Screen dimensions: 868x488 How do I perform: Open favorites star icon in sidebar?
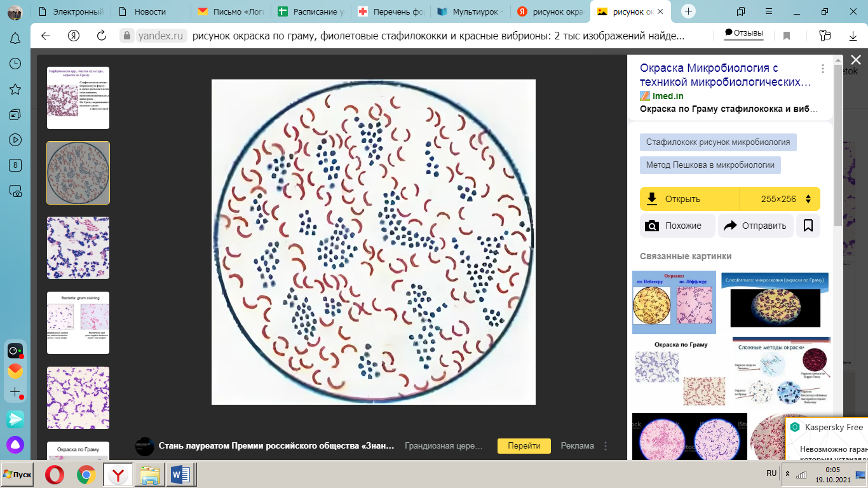click(15, 89)
